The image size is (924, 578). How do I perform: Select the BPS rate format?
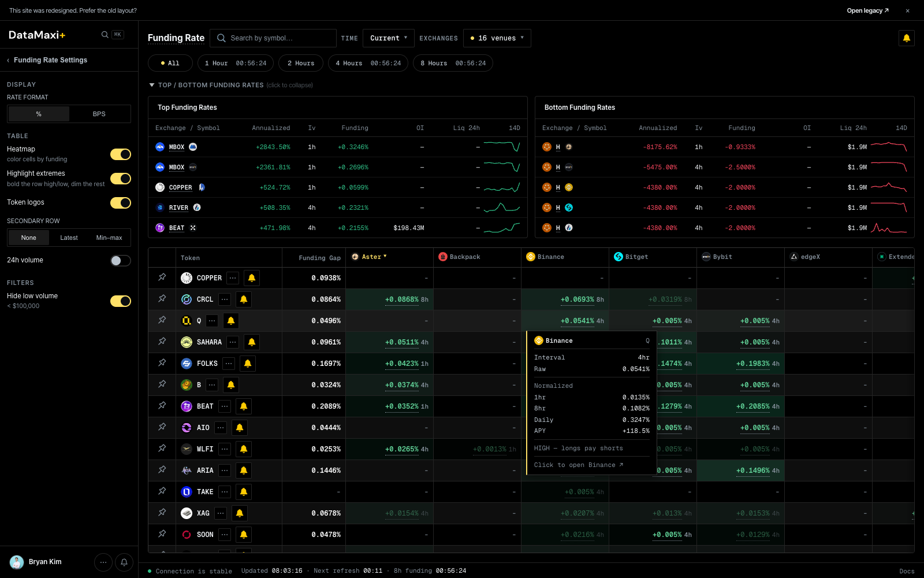pos(99,114)
